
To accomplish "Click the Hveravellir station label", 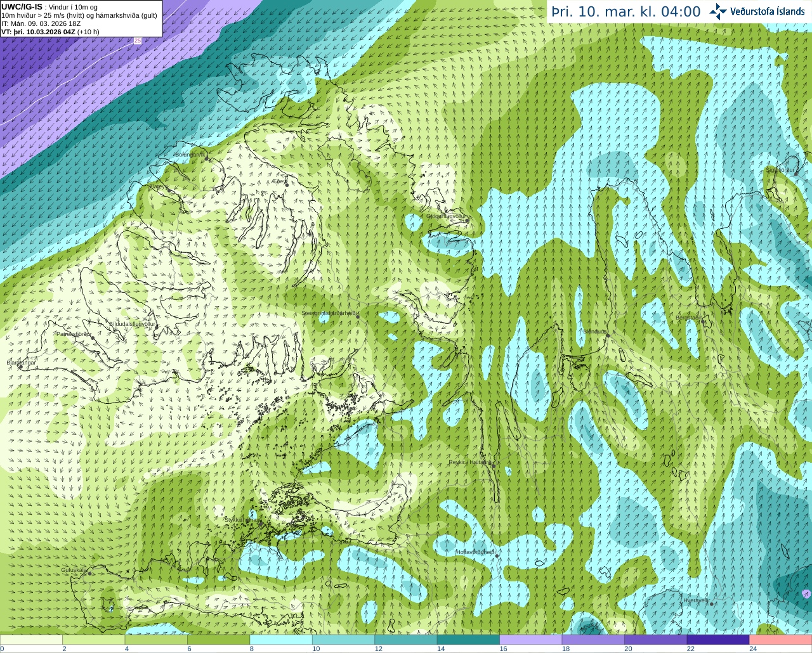I will [696, 600].
